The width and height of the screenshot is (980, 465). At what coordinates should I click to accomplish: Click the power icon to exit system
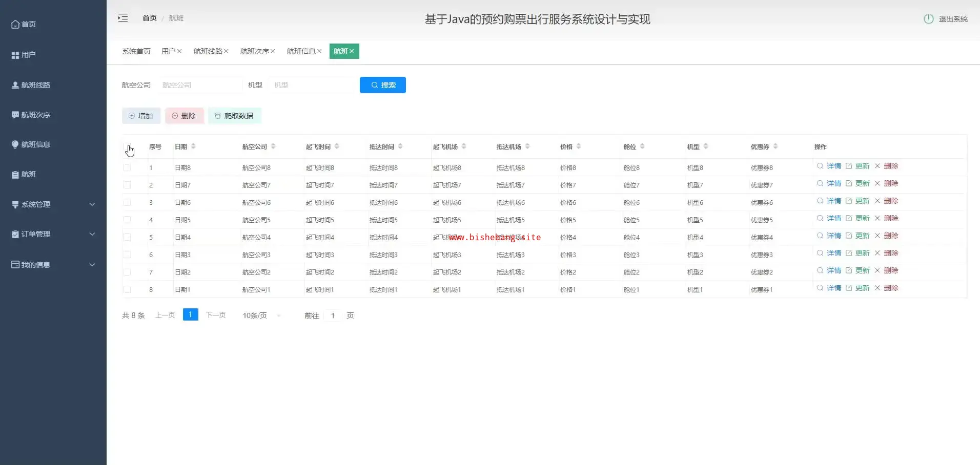[x=928, y=19]
